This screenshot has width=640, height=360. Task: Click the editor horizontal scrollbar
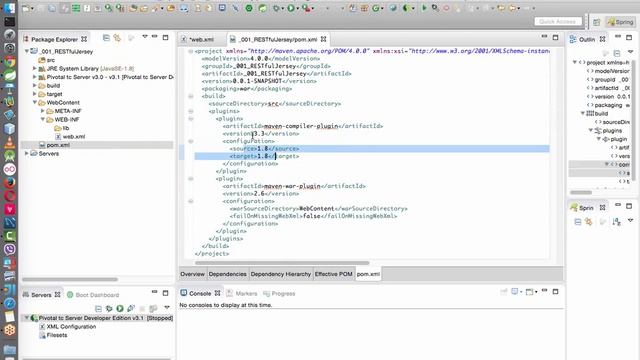pos(282,263)
